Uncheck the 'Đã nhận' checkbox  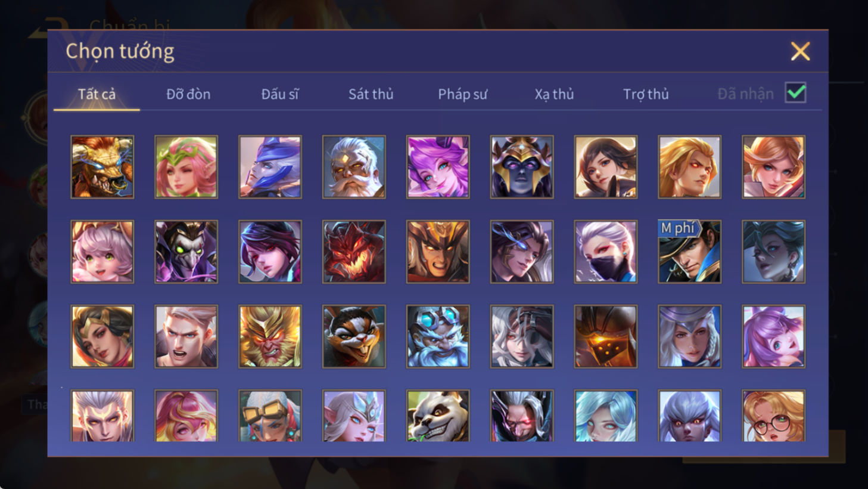point(796,93)
